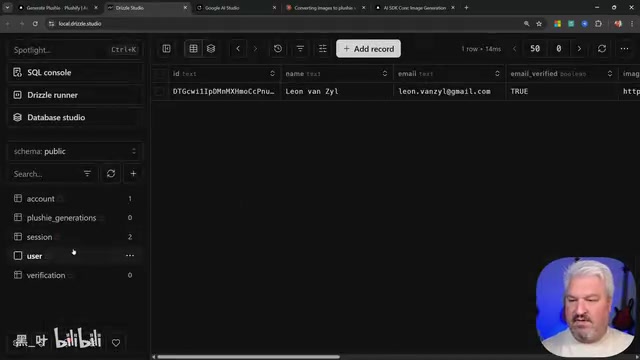Sort by the name column
The width and height of the screenshot is (640, 360).
tap(384, 73)
